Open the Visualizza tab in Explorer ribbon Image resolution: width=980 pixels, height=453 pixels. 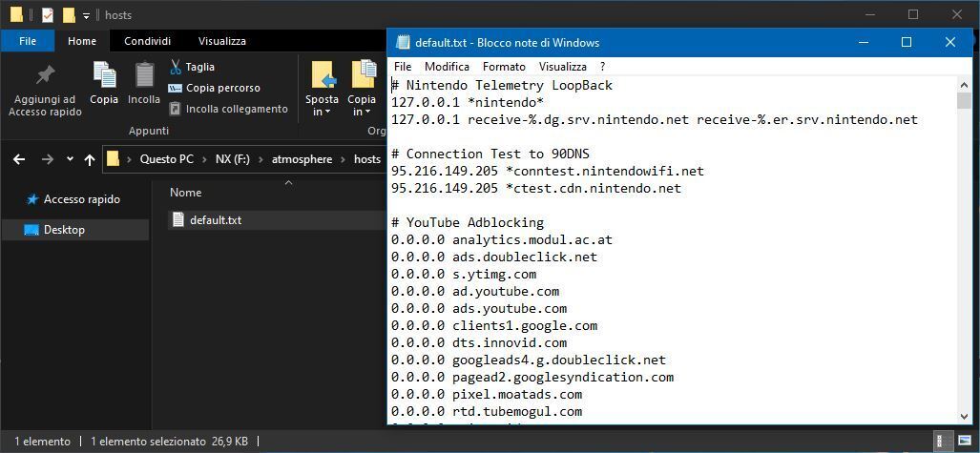(x=221, y=41)
